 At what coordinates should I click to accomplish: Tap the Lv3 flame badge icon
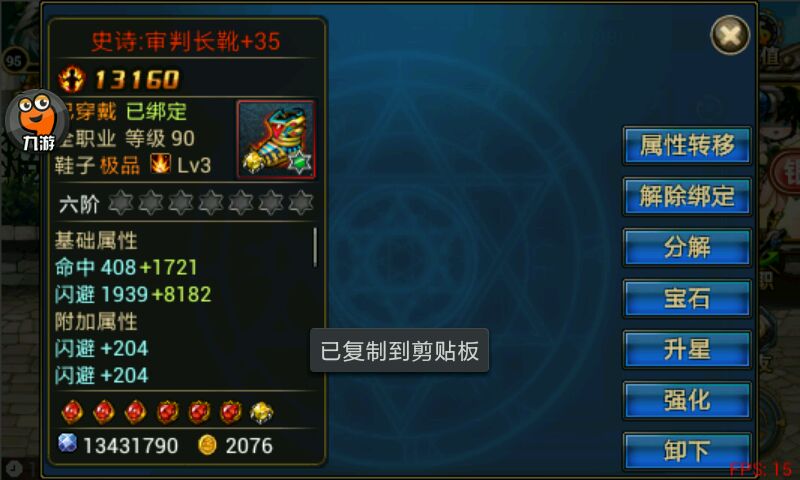160,164
